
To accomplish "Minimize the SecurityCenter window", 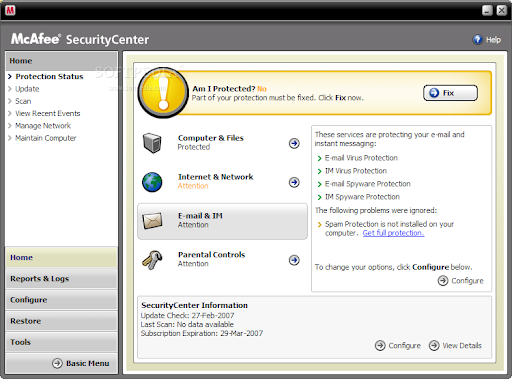I will (x=487, y=10).
